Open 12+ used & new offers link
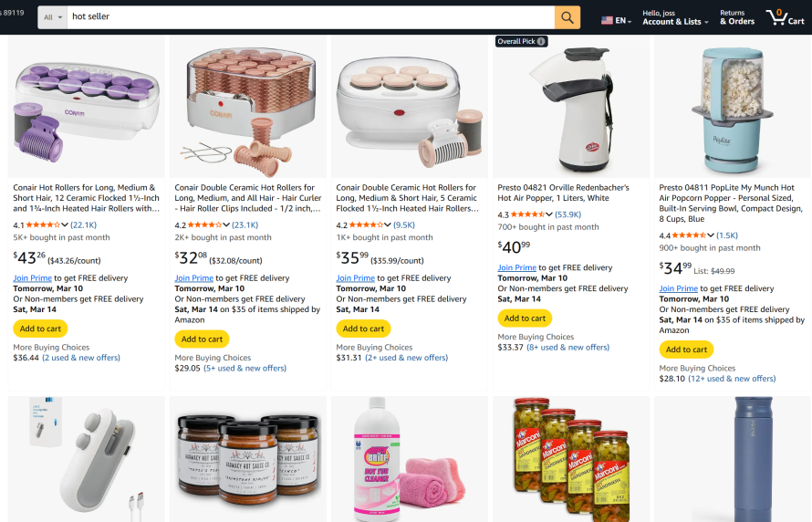 point(732,379)
